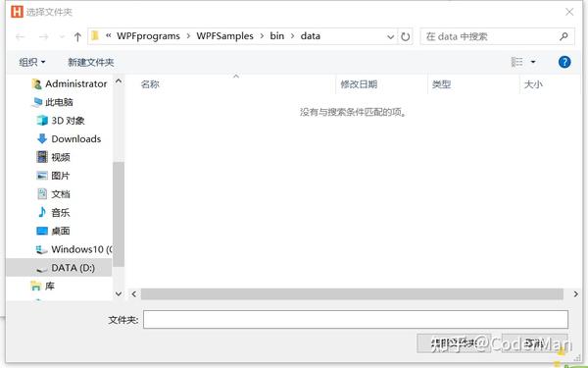This screenshot has width=588, height=368.
Task: Sort by 名称 column header
Action: [x=150, y=84]
